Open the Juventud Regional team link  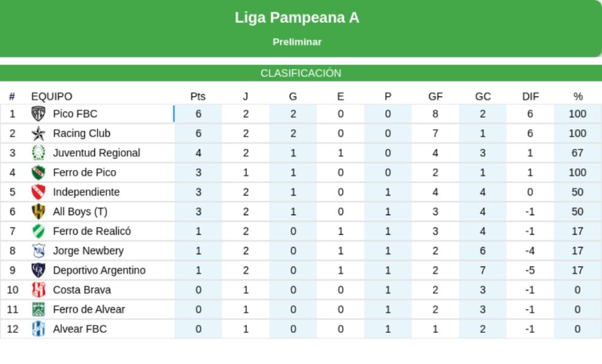[x=96, y=153]
